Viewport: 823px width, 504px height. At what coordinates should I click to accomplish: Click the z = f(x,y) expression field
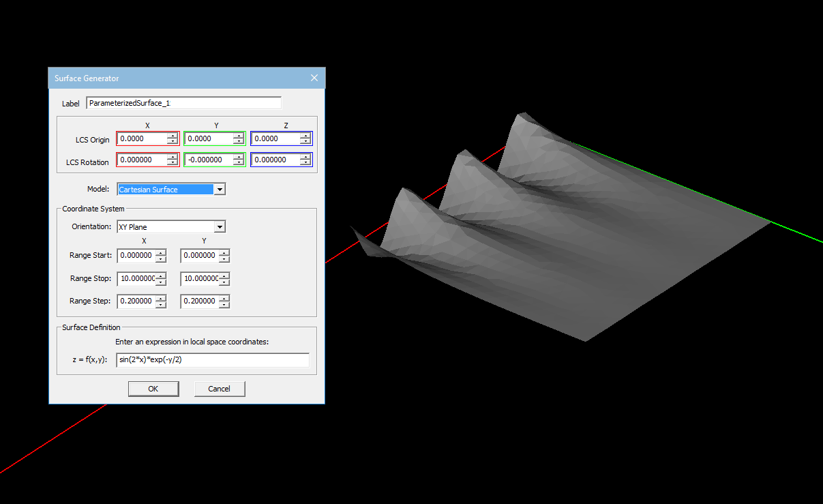tap(213, 359)
